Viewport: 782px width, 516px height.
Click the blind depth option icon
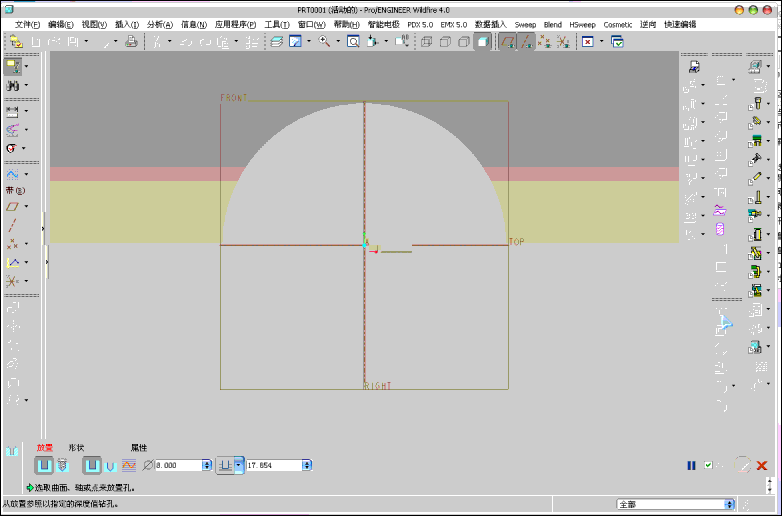click(225, 465)
